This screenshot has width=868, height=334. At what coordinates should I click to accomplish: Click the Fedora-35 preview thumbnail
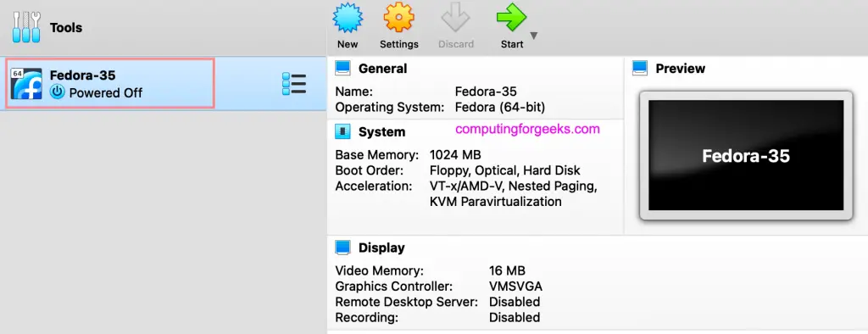click(746, 156)
